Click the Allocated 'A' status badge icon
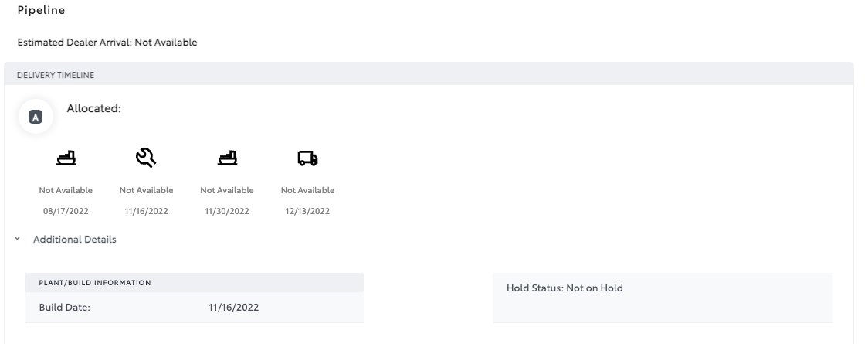Image resolution: width=868 pixels, height=344 pixels. tap(36, 117)
